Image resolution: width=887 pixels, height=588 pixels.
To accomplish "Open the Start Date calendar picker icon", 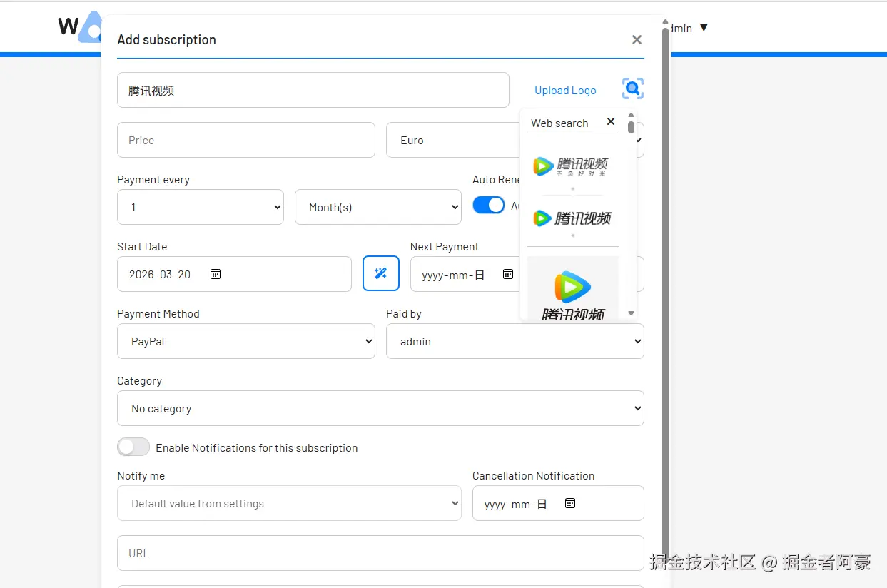I will pyautogui.click(x=216, y=274).
